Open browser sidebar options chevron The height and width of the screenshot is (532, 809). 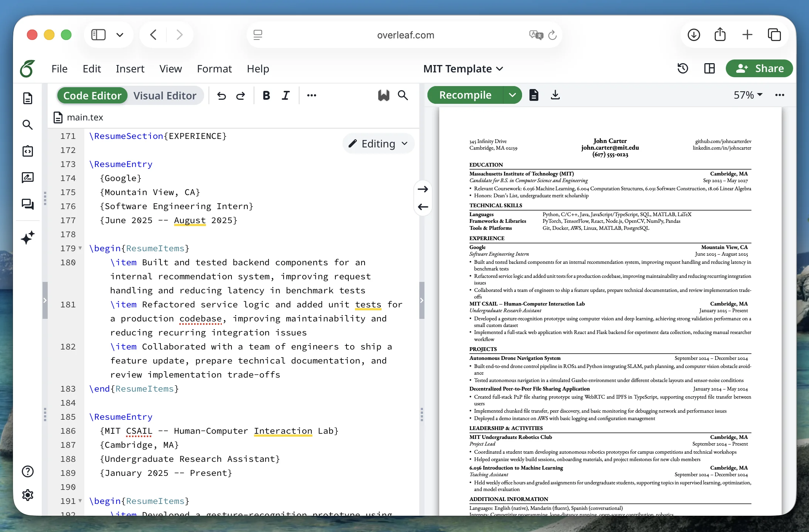[120, 35]
